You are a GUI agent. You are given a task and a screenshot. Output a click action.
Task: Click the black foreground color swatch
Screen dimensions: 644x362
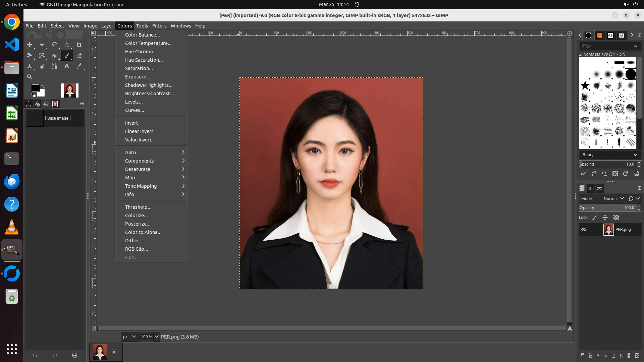[x=35, y=88]
